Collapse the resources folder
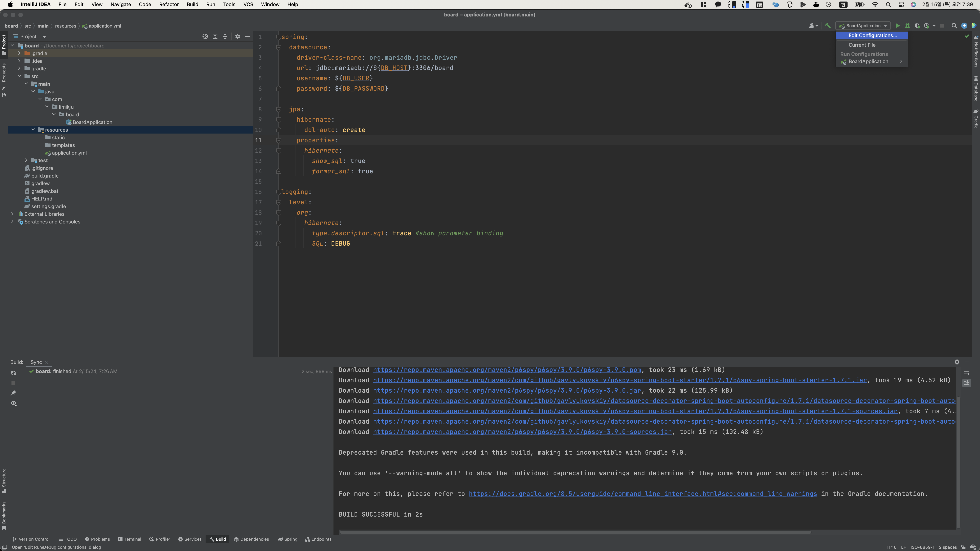The width and height of the screenshot is (980, 551). 33,130
